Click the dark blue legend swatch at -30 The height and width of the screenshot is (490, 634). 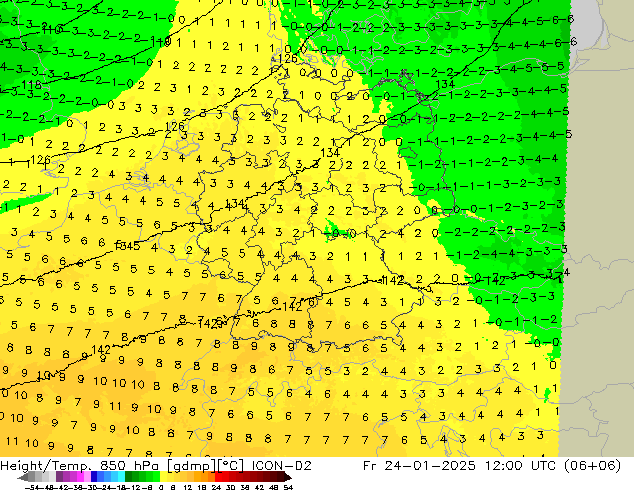pos(94,476)
